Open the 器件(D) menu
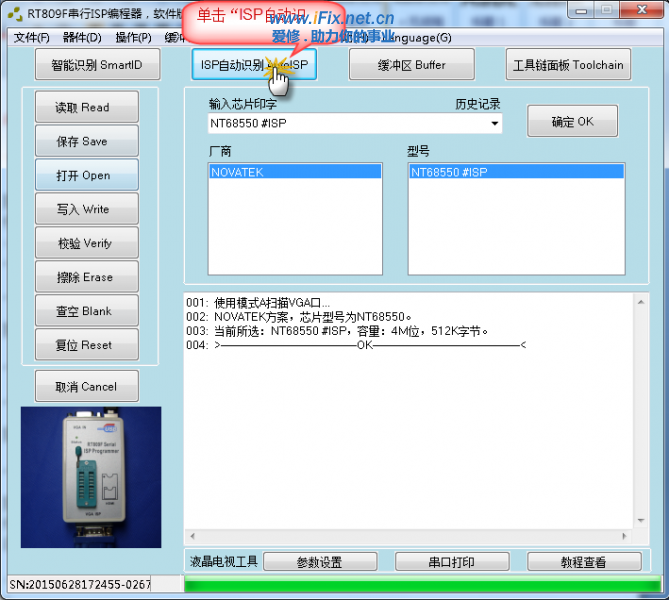This screenshot has height=600, width=669. tap(82, 38)
